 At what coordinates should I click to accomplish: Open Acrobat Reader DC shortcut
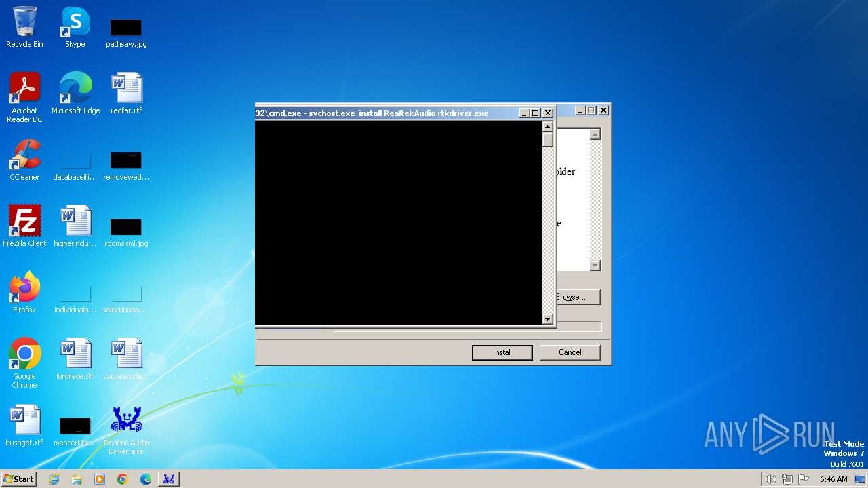pos(24,98)
